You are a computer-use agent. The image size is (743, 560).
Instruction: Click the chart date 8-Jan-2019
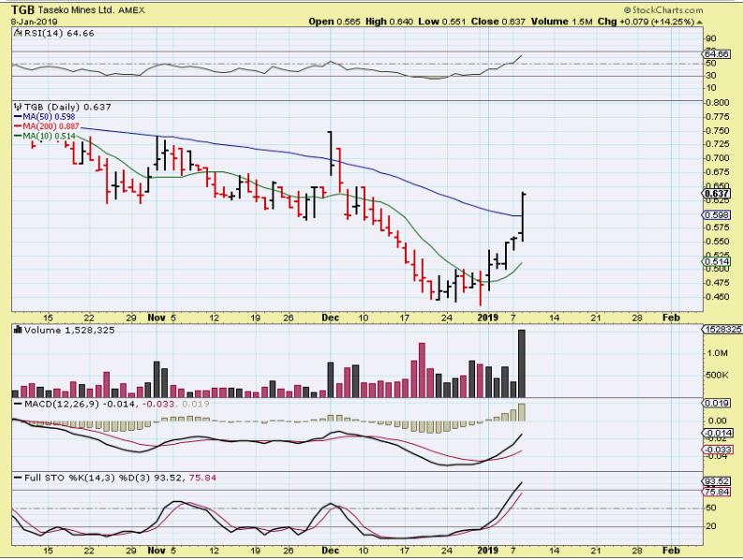[34, 22]
